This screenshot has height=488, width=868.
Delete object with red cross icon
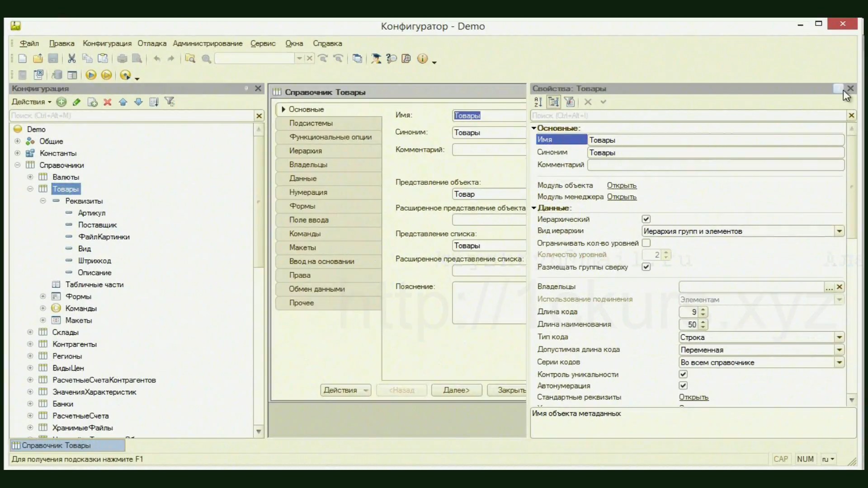pos(108,102)
